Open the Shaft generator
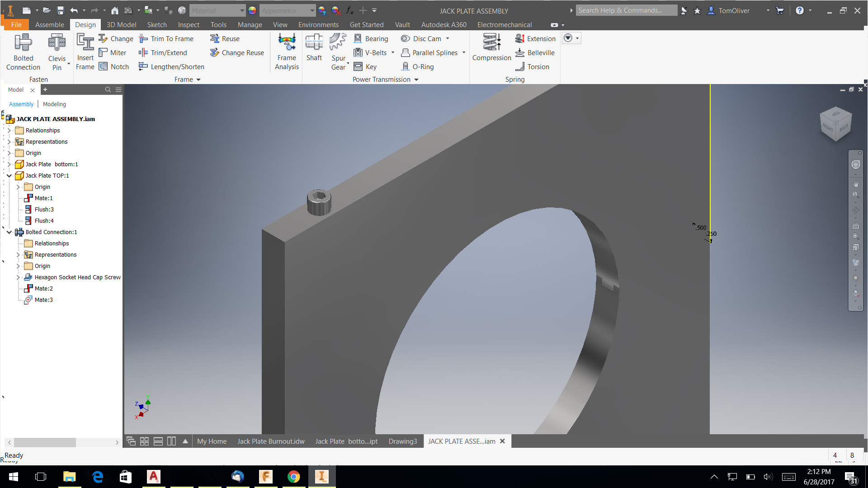 (314, 47)
